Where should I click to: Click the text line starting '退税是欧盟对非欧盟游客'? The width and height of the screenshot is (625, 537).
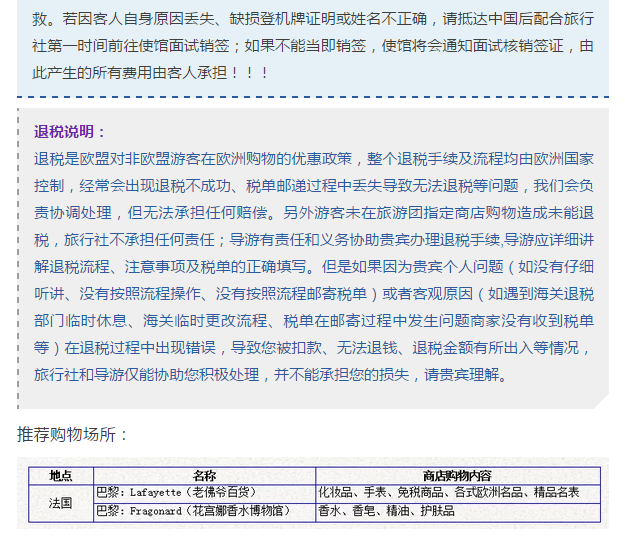[313, 159]
